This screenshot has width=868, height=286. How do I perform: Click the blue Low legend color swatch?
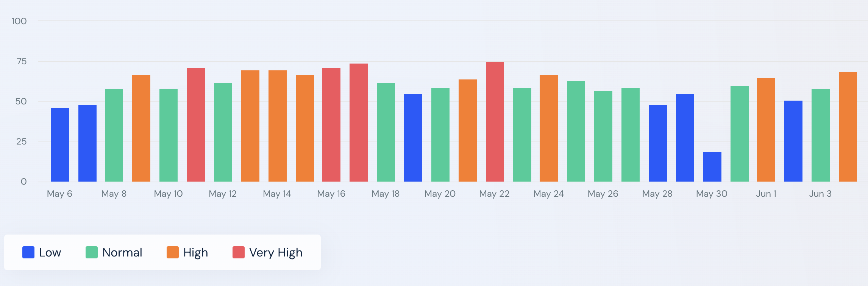pyautogui.click(x=28, y=252)
